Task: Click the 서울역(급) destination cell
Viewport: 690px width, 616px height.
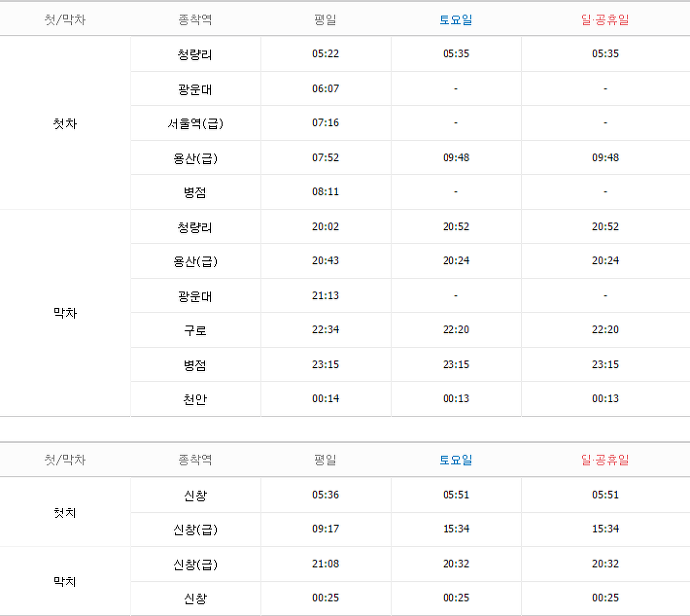Action: [195, 123]
